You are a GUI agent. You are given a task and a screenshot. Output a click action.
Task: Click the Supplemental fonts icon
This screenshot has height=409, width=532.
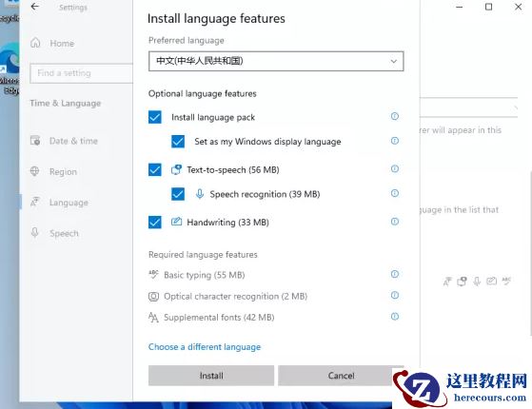tap(153, 318)
